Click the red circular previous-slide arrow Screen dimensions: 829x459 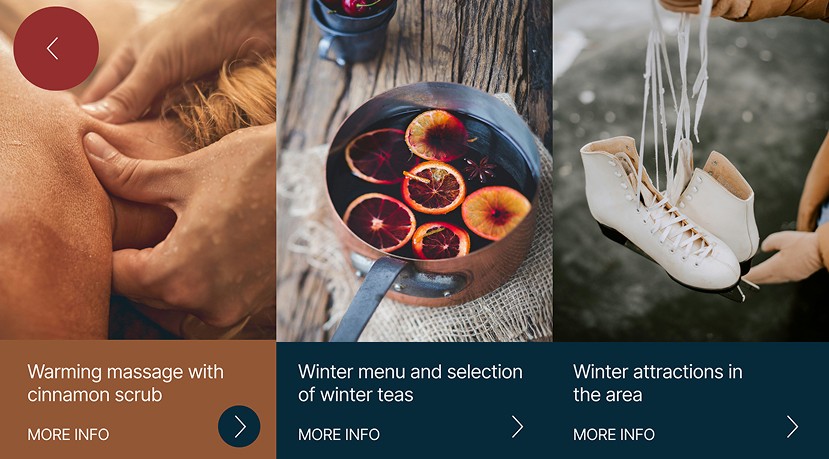pos(56,48)
